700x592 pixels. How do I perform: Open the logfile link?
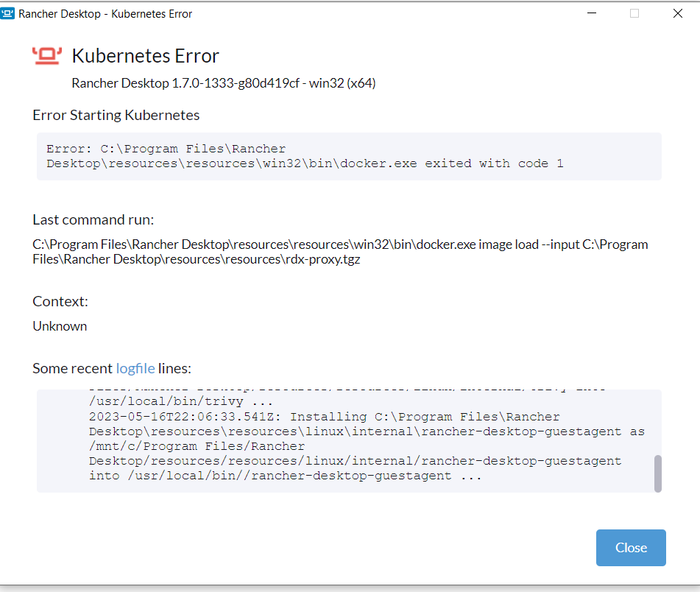click(135, 368)
